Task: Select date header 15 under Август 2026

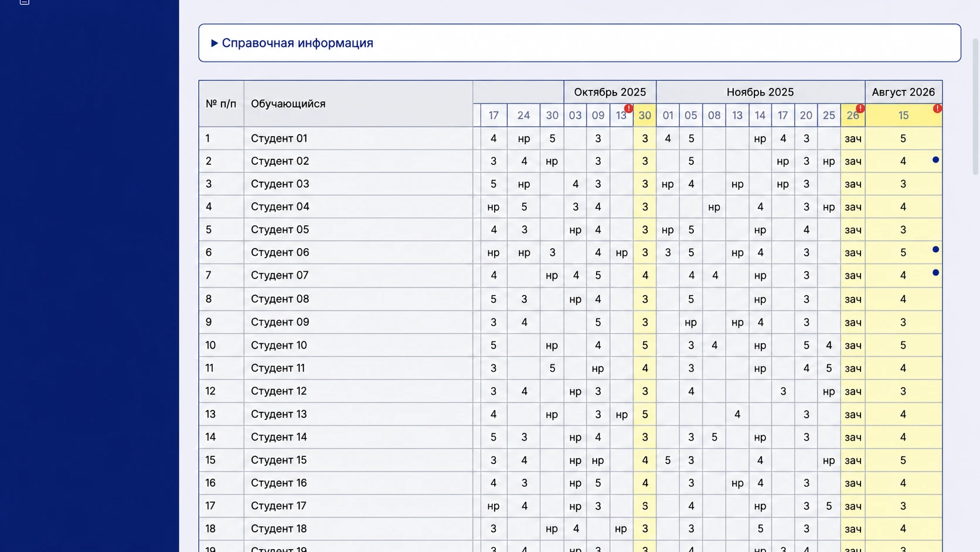Action: tap(903, 116)
